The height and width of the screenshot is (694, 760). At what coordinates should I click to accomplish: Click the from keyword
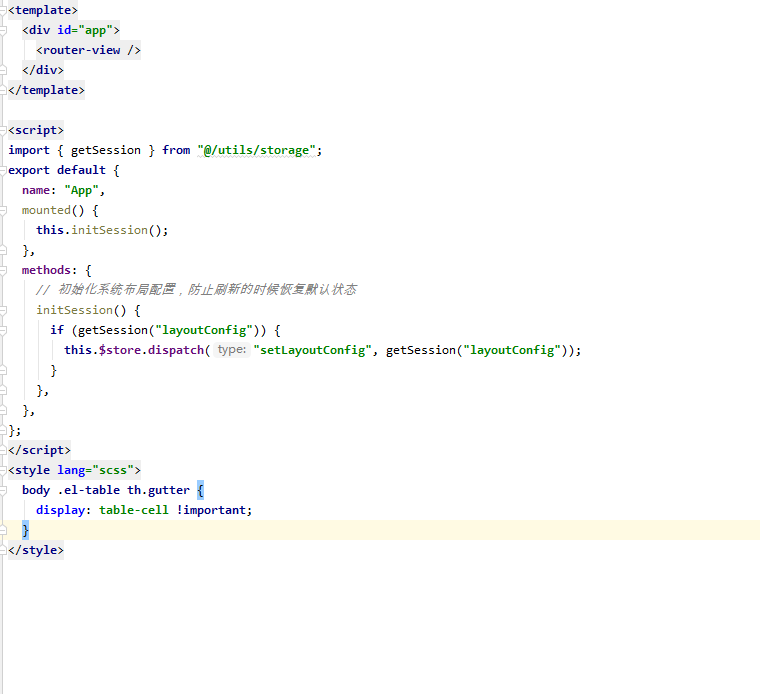[x=176, y=150]
